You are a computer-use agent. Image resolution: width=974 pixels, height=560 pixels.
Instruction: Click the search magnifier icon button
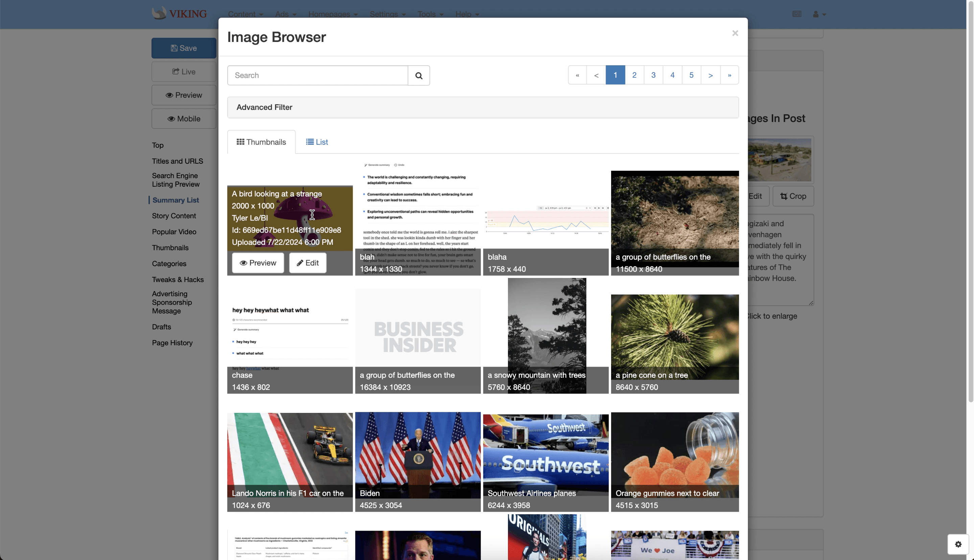click(x=419, y=75)
